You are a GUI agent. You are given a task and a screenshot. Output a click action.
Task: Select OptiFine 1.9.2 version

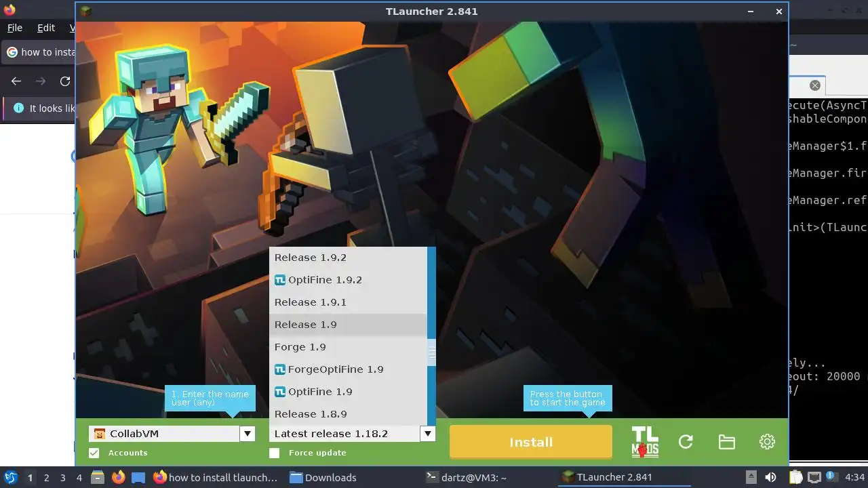pos(348,280)
